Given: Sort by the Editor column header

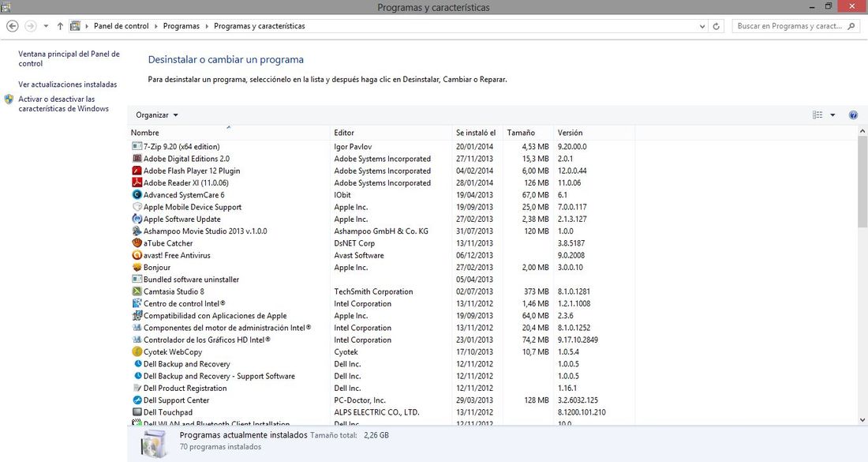Looking at the screenshot, I should pos(391,133).
